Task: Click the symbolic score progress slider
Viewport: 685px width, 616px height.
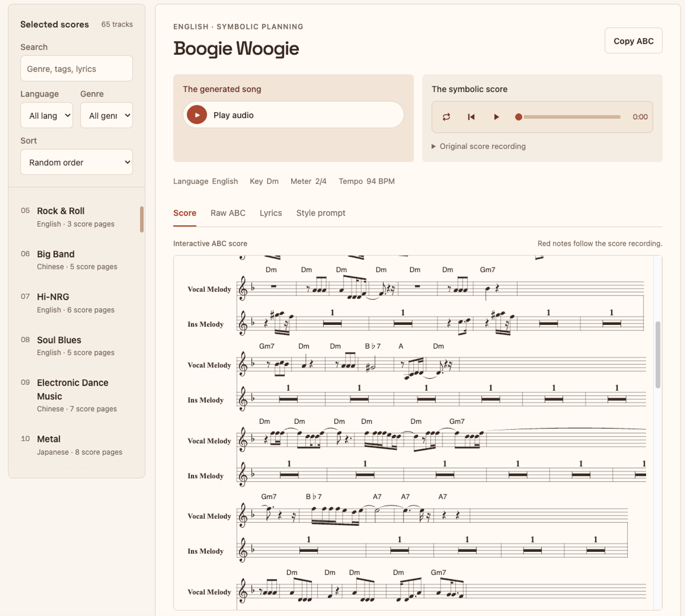Action: click(569, 117)
